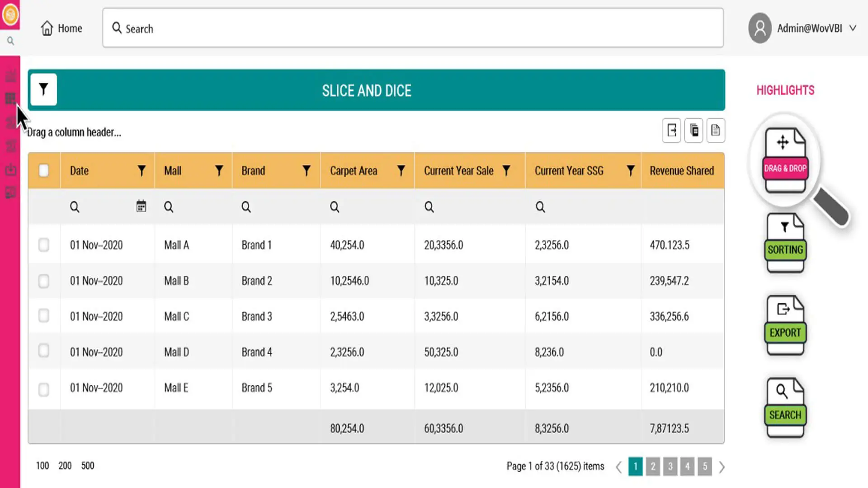Open the Carpet Area column filter funnel
The width and height of the screenshot is (868, 488).
coord(401,170)
